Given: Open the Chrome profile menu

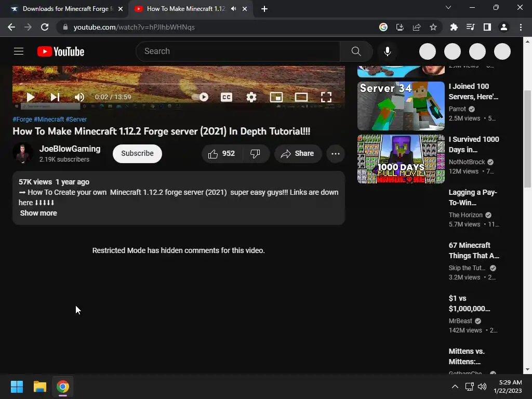Looking at the screenshot, I should click(504, 27).
